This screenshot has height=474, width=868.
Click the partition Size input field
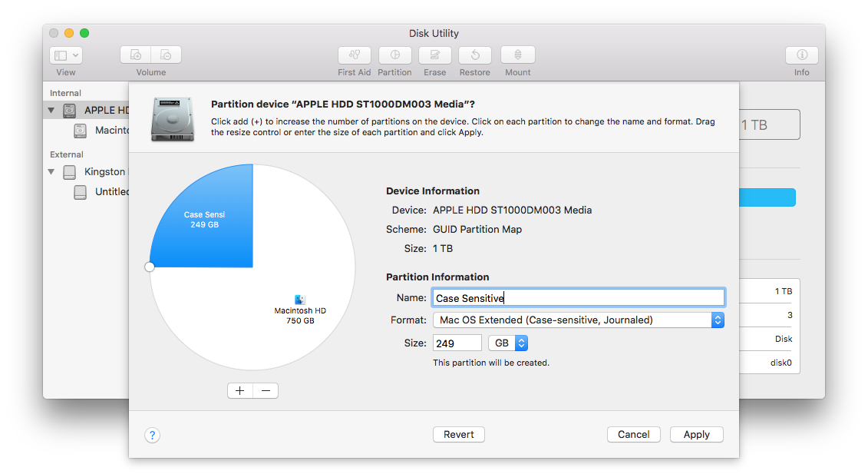coord(457,343)
